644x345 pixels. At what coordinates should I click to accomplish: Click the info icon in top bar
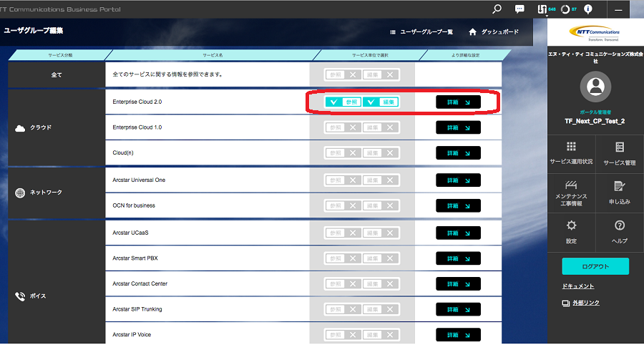click(x=588, y=9)
